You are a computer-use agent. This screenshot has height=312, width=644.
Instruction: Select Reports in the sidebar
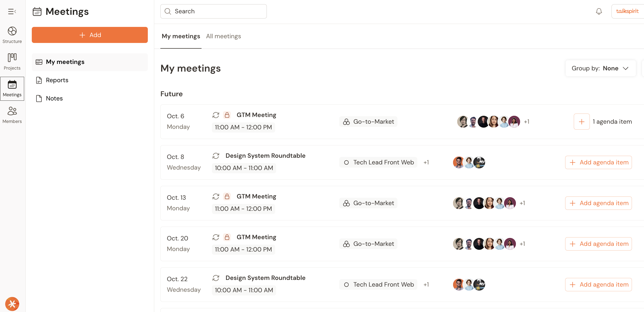(x=57, y=80)
